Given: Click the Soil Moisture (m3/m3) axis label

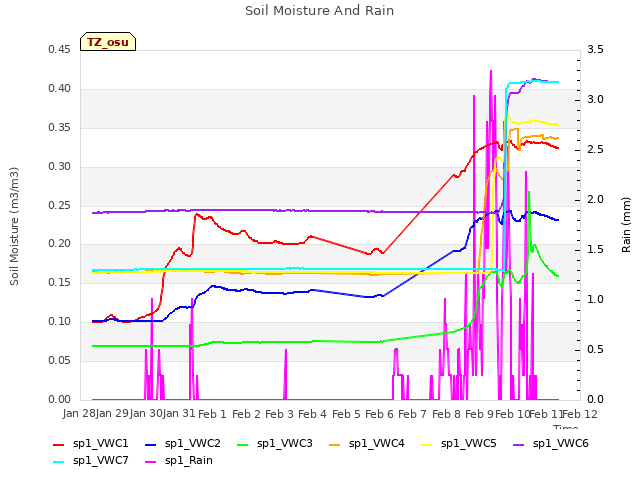Looking at the screenshot, I should coord(14,226).
